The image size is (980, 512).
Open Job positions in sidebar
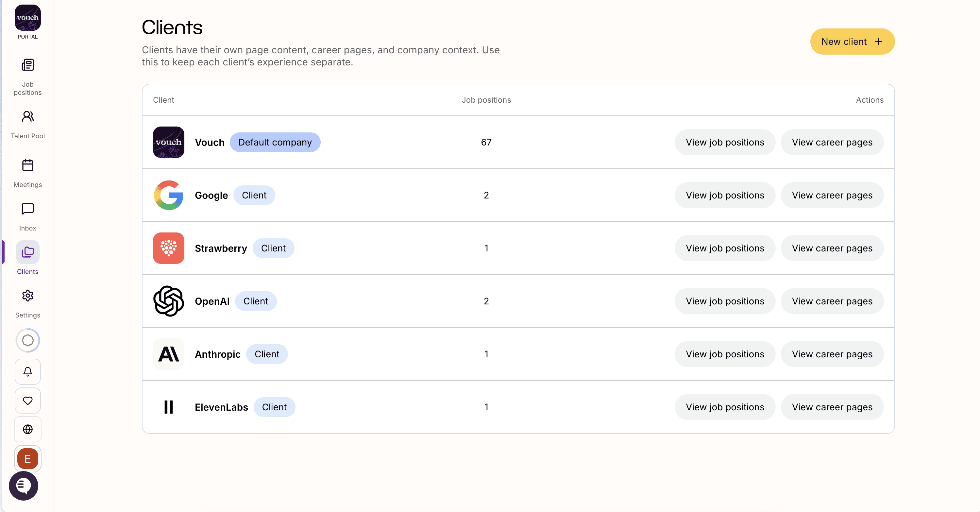[27, 76]
